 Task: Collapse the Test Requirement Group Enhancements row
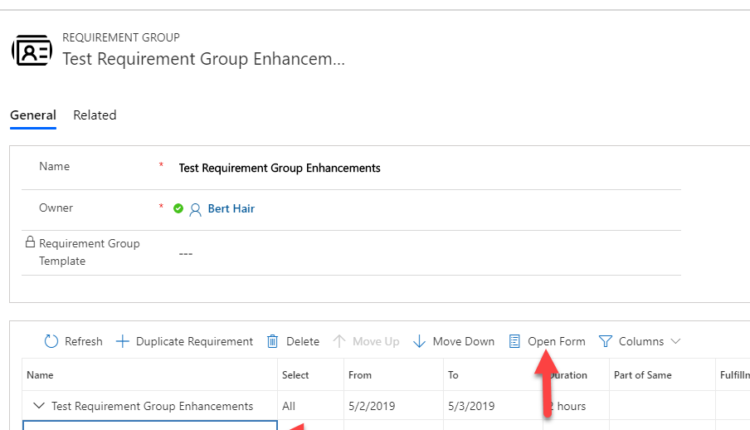point(39,406)
